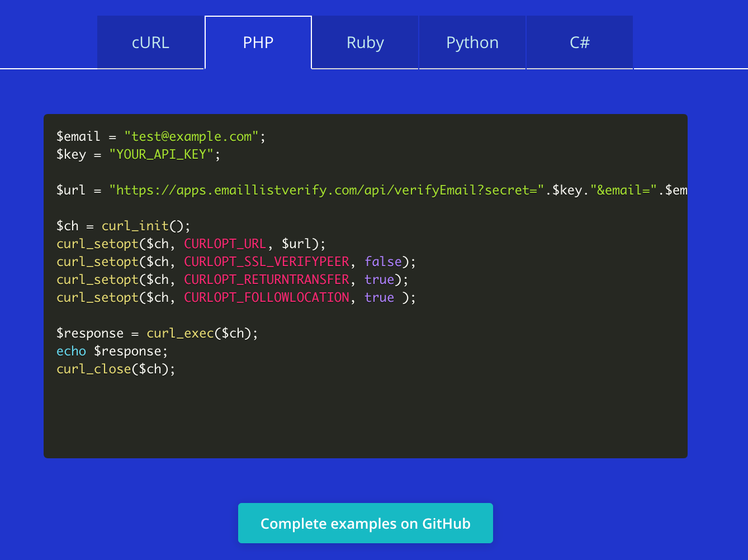This screenshot has width=748, height=560.
Task: Click the $key variable assignment line
Action: [137, 154]
